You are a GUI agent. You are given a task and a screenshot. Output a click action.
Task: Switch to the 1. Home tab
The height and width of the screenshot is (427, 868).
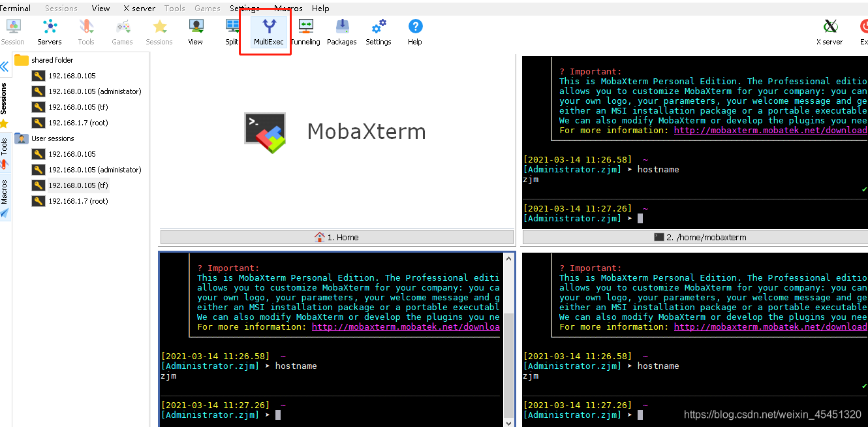coord(337,237)
